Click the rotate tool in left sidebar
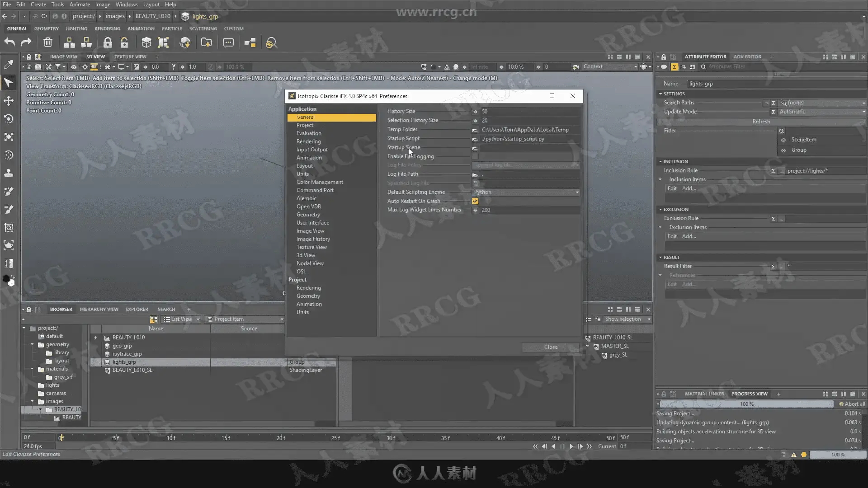The width and height of the screenshot is (868, 488). (9, 119)
